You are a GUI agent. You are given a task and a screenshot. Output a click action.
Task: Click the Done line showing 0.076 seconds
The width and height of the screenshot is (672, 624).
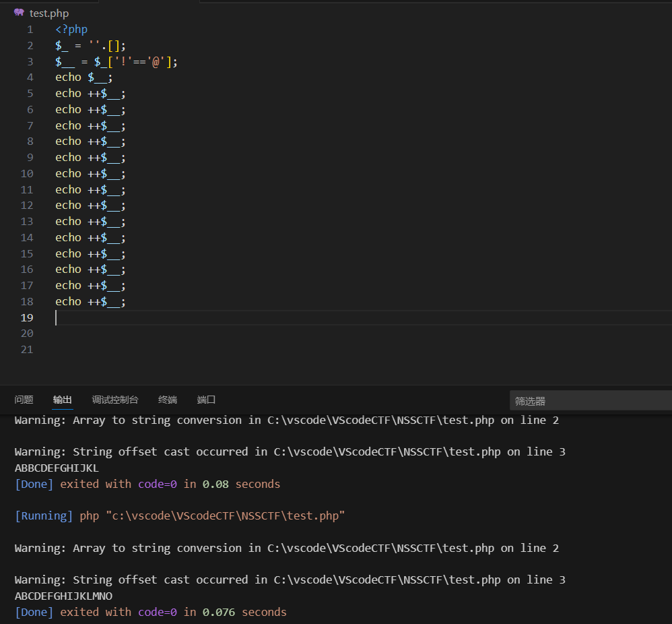click(x=150, y=613)
